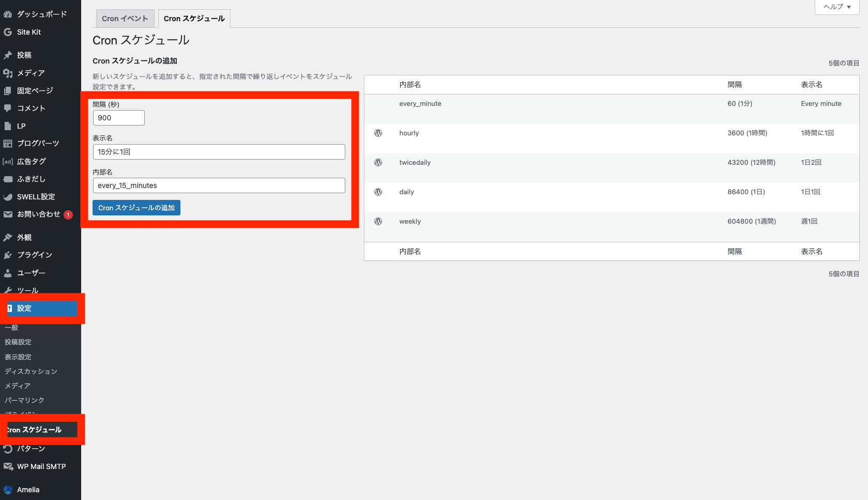Click the comment bubble icon
868x500 pixels.
(8, 108)
